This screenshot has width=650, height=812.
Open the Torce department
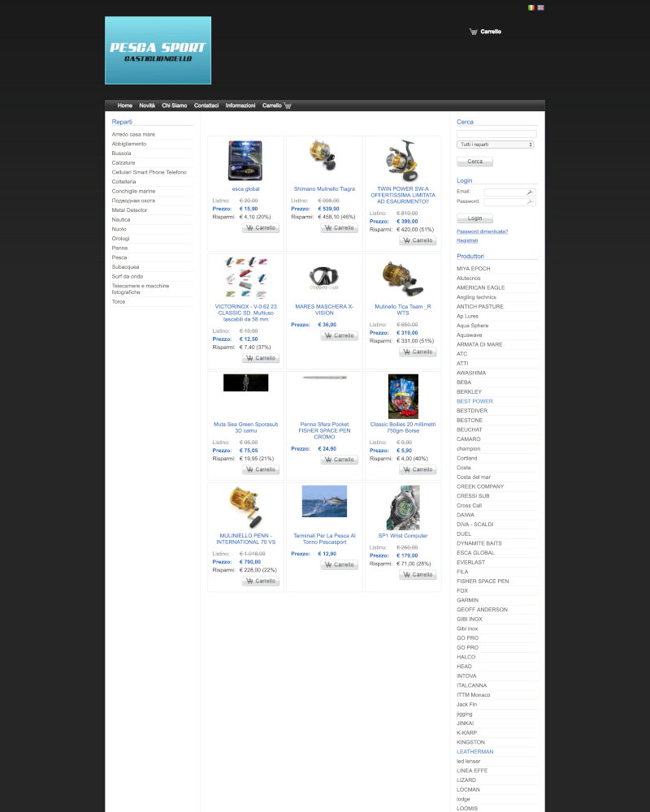tap(119, 302)
